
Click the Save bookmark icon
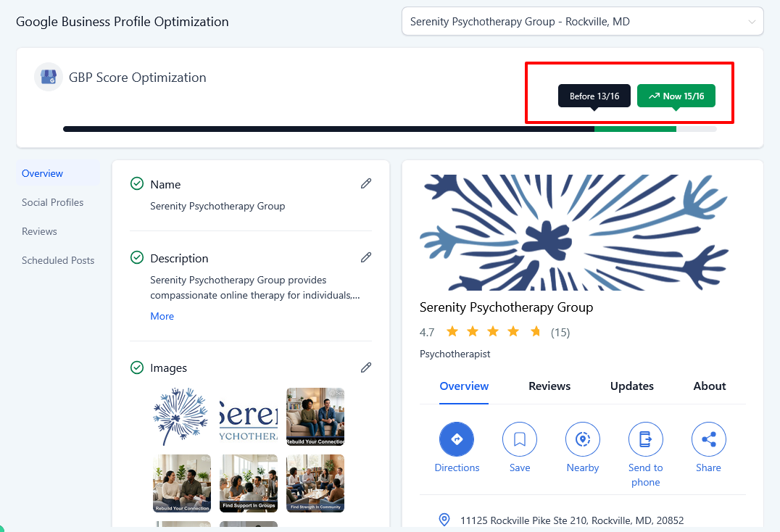[x=520, y=439]
